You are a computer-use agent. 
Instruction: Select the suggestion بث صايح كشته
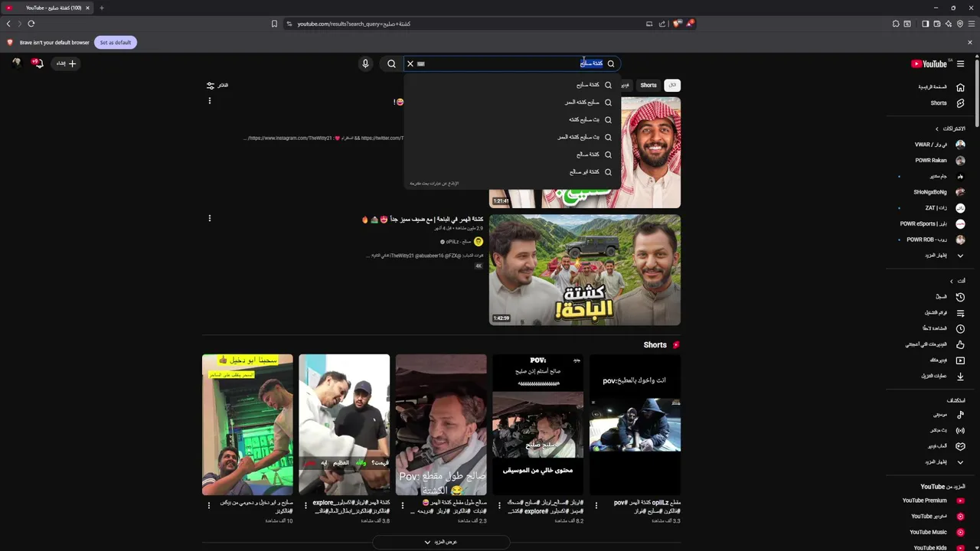pos(512,120)
